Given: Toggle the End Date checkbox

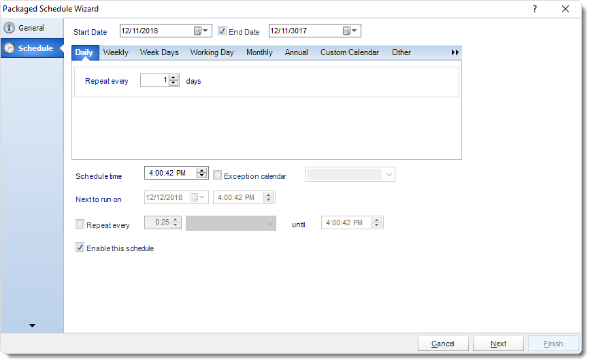Looking at the screenshot, I should pyautogui.click(x=223, y=31).
